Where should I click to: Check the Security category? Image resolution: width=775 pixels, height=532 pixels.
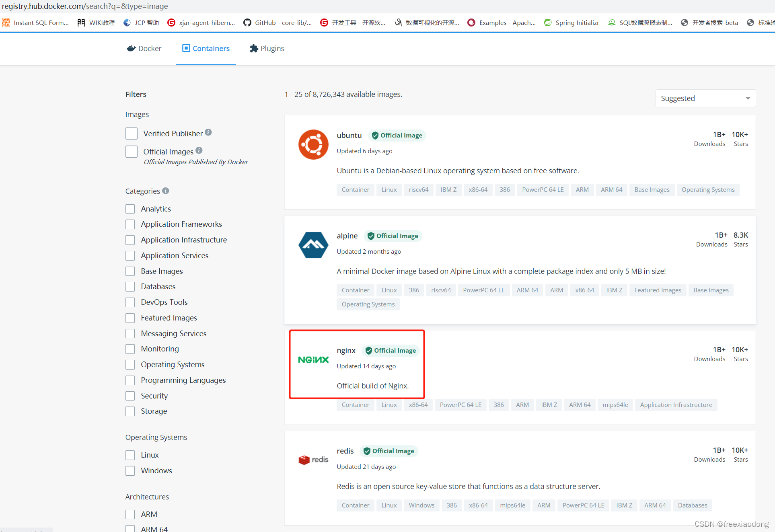(x=130, y=396)
